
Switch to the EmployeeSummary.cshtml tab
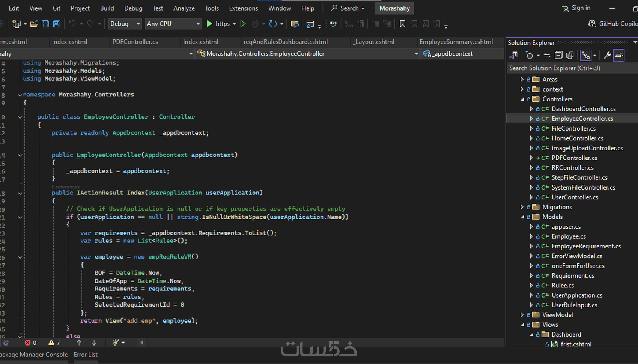click(x=456, y=42)
